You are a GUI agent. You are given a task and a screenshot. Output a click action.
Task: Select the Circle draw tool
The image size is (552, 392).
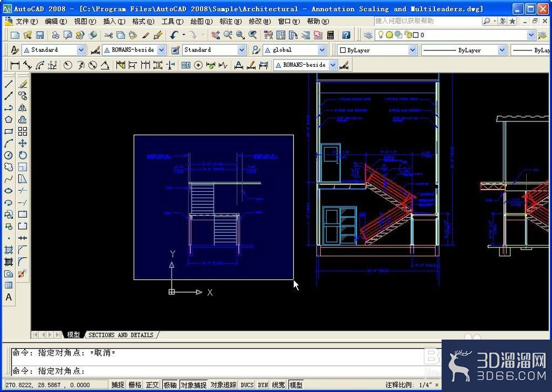point(9,155)
